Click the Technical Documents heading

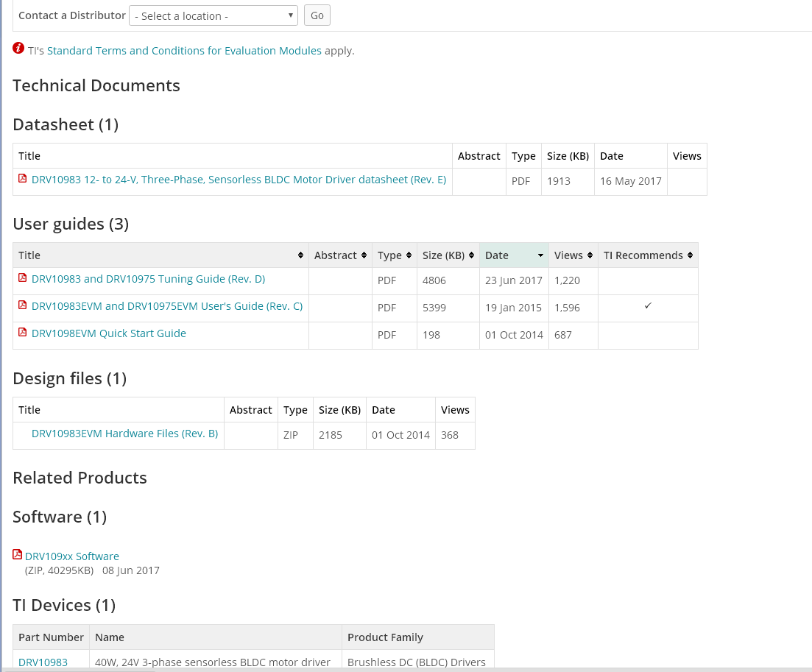click(x=96, y=85)
